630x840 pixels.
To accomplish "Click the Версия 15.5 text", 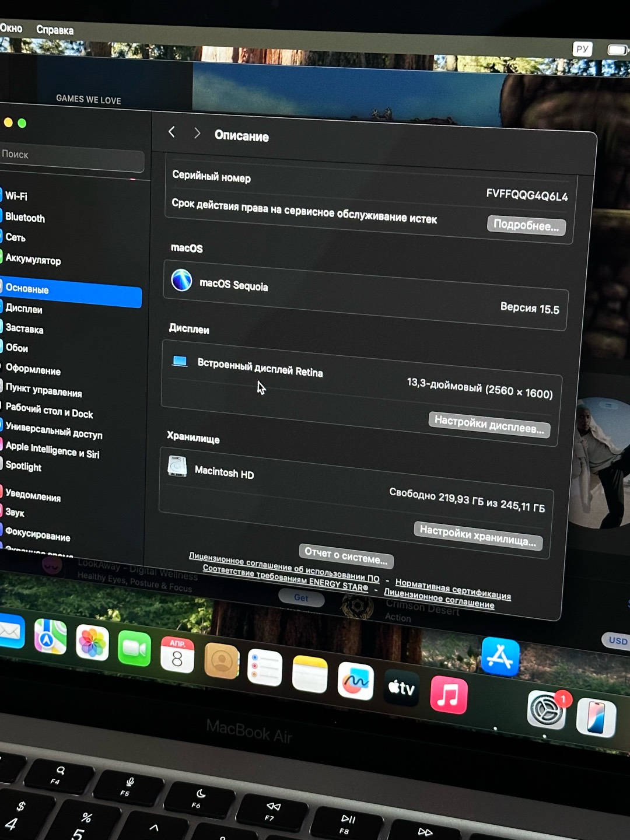I will 530,308.
